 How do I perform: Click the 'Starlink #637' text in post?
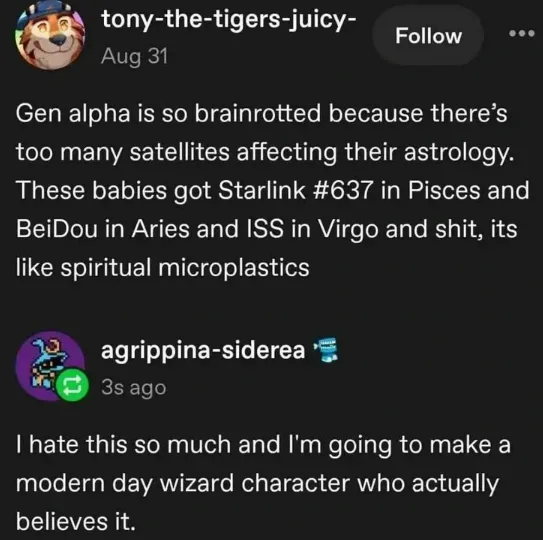pos(296,190)
